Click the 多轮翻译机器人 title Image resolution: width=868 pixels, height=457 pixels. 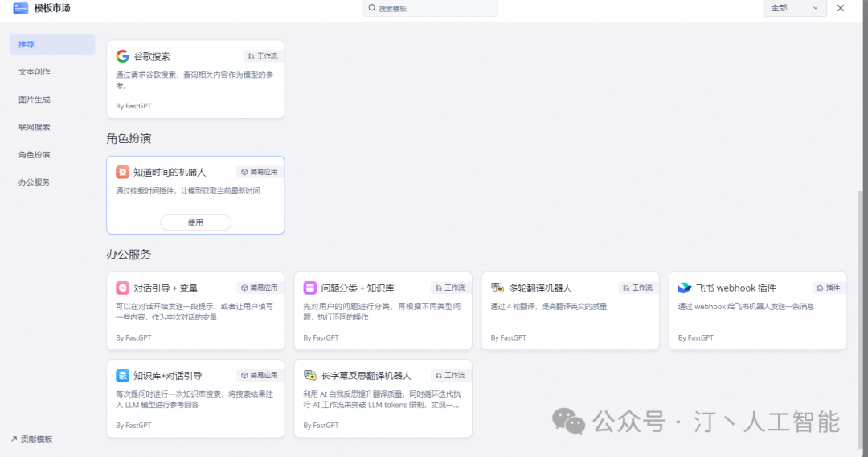540,288
